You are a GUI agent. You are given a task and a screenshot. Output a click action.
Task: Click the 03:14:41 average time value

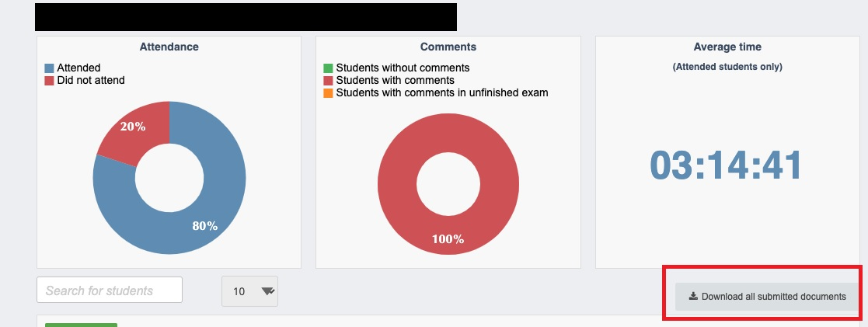[x=726, y=165]
